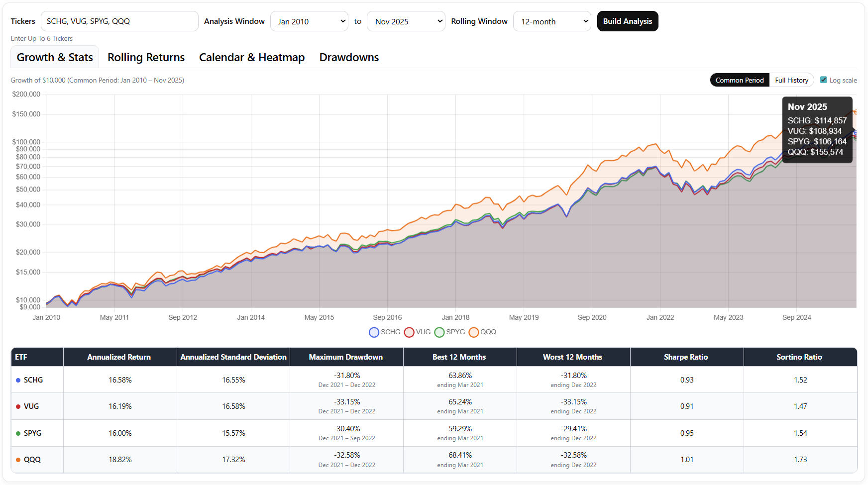The width and height of the screenshot is (868, 485).
Task: Toggle the VUG series via its red legend marker
Action: pos(409,332)
